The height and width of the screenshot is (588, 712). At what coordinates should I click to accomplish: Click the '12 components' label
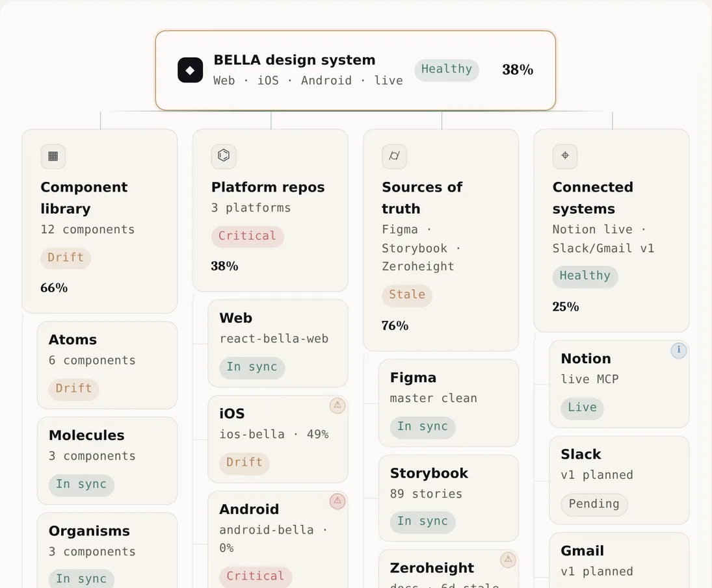[88, 229]
